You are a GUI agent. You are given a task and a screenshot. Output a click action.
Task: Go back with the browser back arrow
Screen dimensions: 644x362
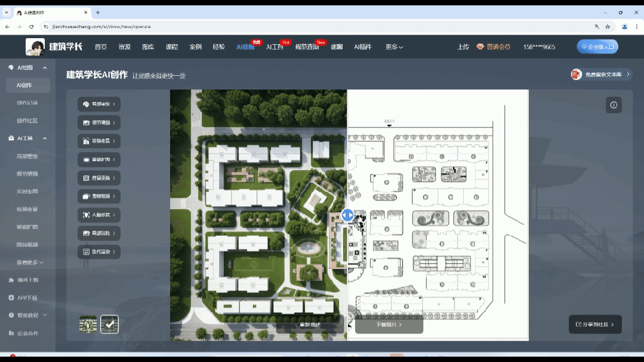(x=7, y=27)
